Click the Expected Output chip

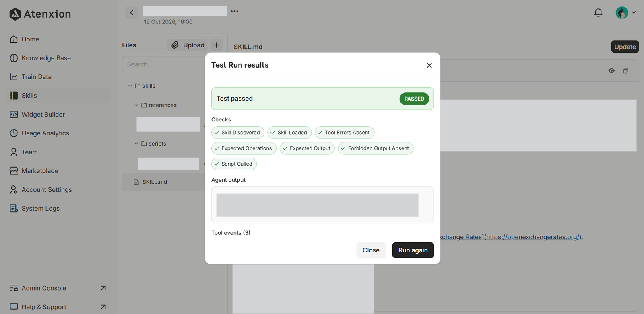(x=307, y=148)
